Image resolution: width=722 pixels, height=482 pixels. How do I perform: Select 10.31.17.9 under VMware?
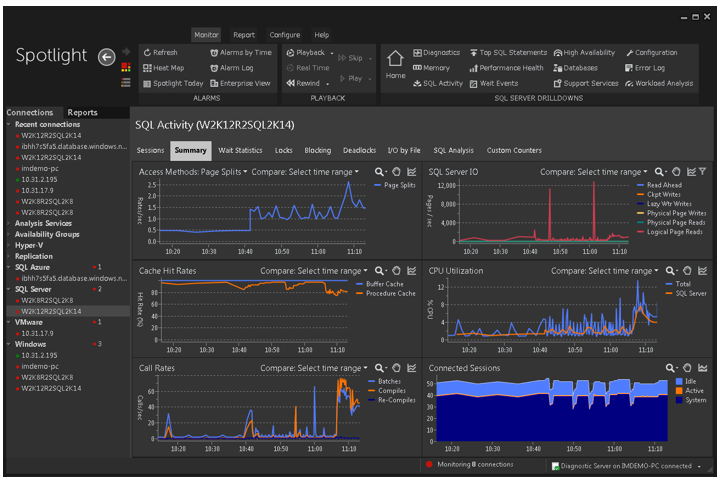tap(37, 334)
